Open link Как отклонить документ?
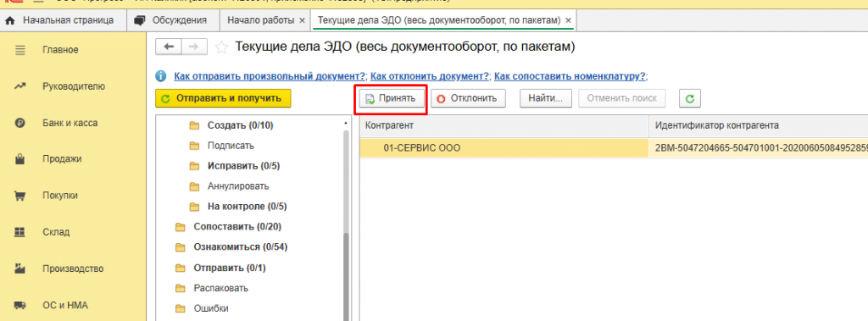 tap(430, 76)
